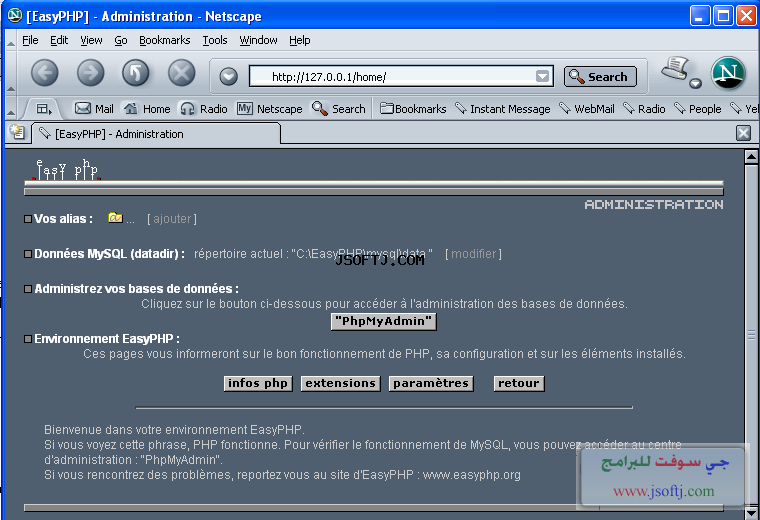
Task: Minimize the Netscape window
Action: tap(700, 16)
